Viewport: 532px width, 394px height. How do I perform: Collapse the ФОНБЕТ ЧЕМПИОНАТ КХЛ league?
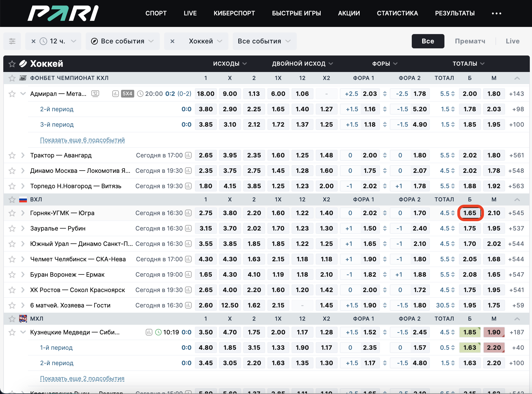coord(517,78)
